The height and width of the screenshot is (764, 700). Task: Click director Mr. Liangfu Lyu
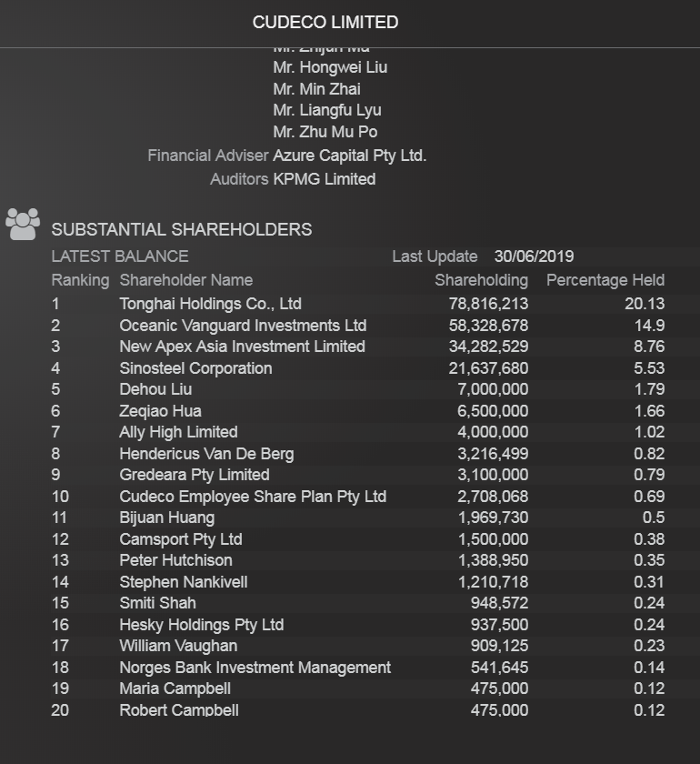click(327, 111)
